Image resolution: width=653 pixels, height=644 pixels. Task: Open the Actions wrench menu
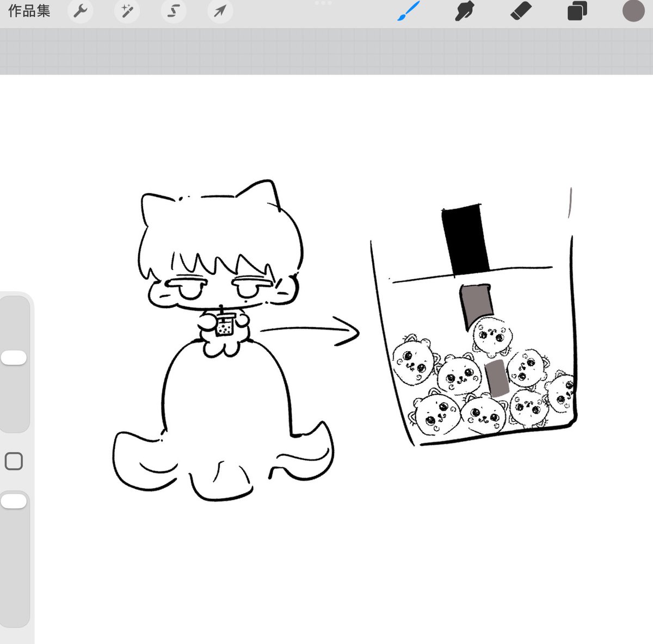(x=81, y=11)
